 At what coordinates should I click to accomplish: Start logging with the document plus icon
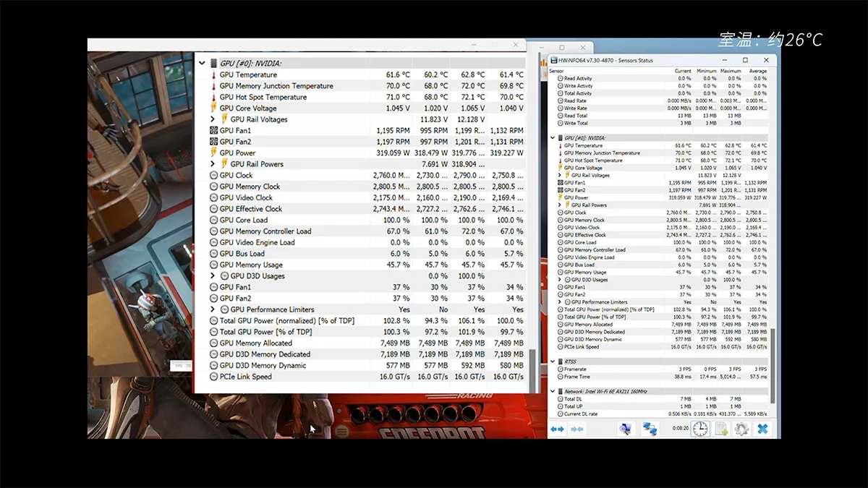click(721, 429)
